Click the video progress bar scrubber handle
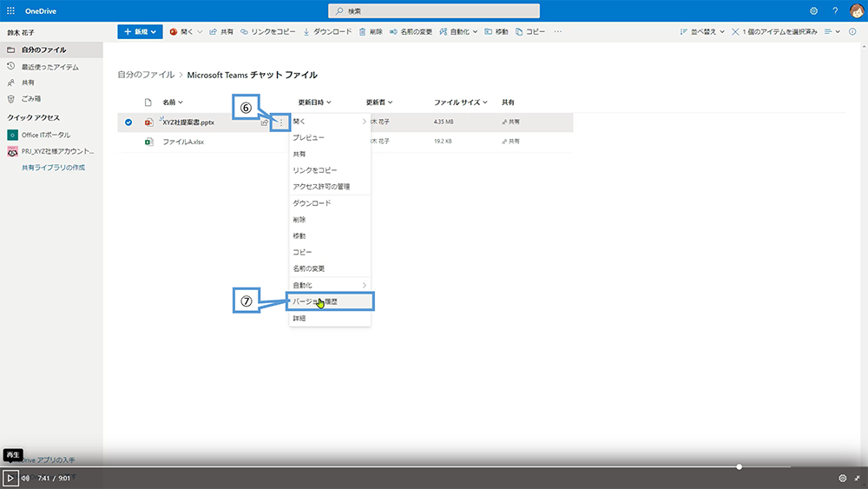This screenshot has height=489, width=868. 739,466
